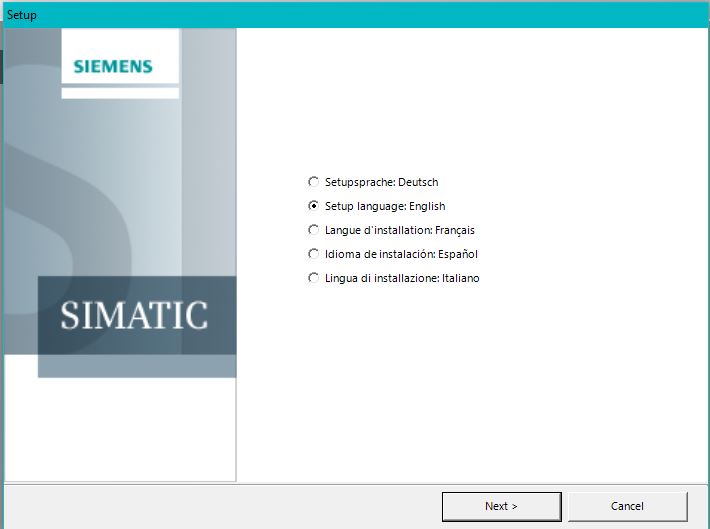Click the SIMATIC product banner
The height and width of the screenshot is (529, 710).
(136, 315)
